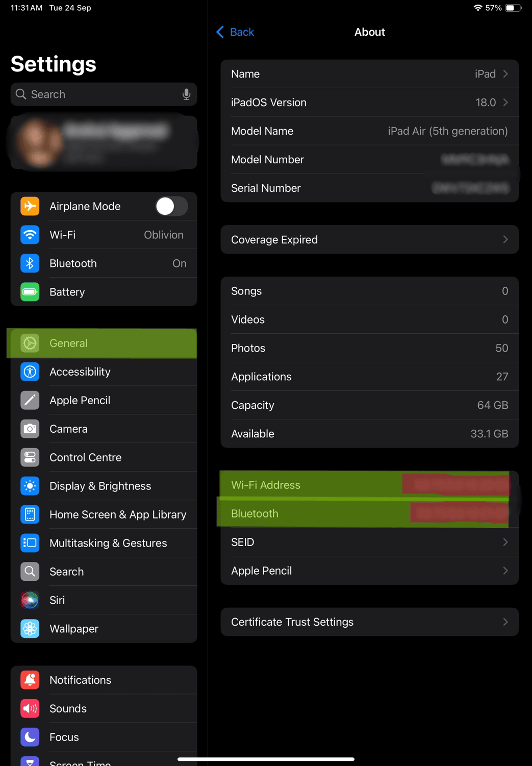Screen dimensions: 532x766
Task: Tap the 57% battery percentage
Action: click(x=493, y=8)
